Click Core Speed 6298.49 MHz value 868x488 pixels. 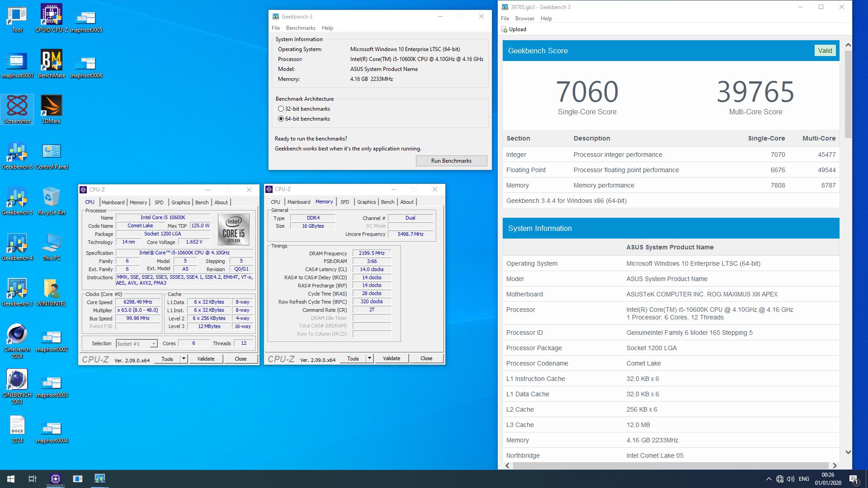pyautogui.click(x=138, y=302)
